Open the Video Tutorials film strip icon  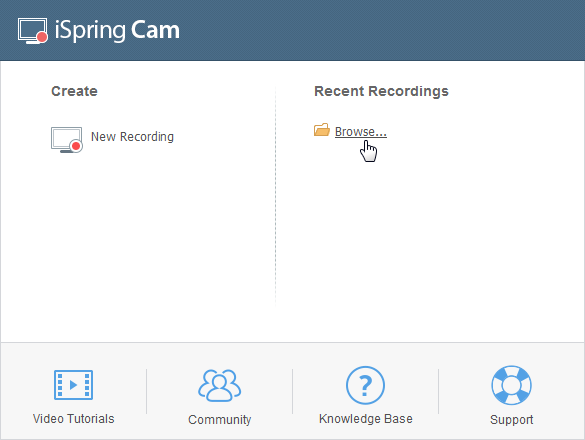[x=73, y=385]
